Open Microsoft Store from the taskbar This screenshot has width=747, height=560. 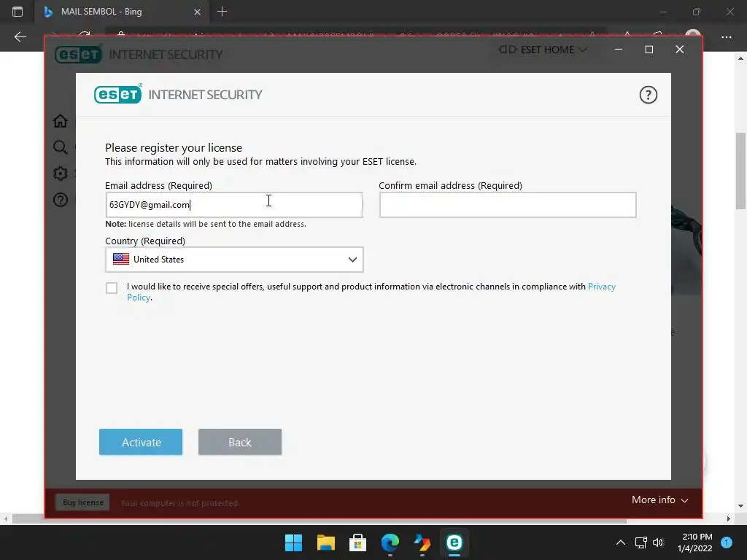click(357, 542)
